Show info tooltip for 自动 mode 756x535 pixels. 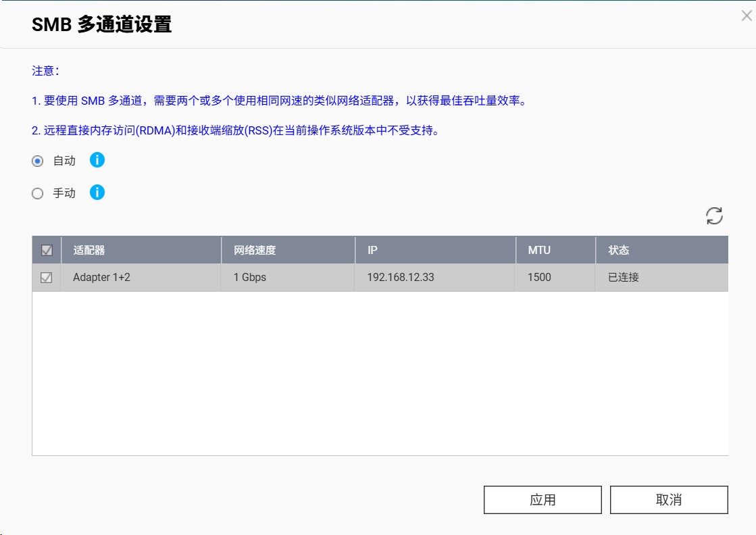click(97, 160)
